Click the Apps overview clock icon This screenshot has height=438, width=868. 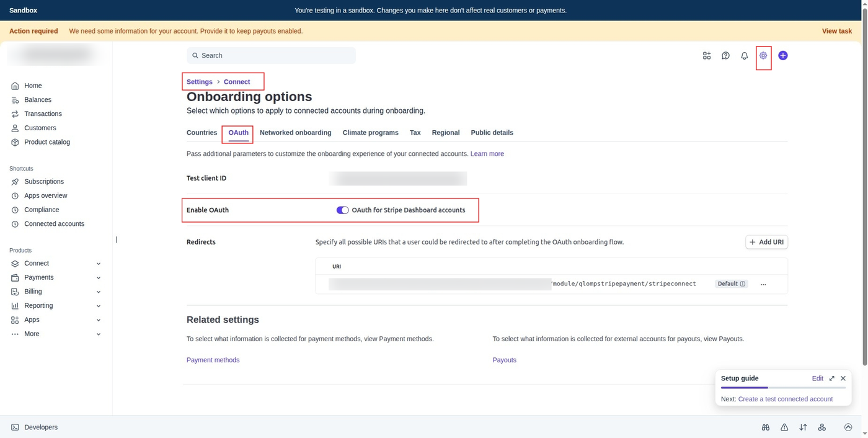click(15, 195)
